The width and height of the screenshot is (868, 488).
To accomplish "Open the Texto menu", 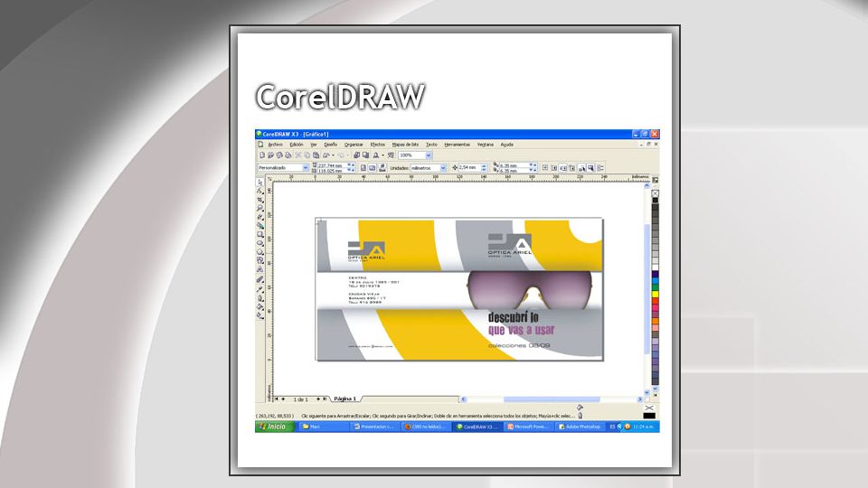I will 431,145.
